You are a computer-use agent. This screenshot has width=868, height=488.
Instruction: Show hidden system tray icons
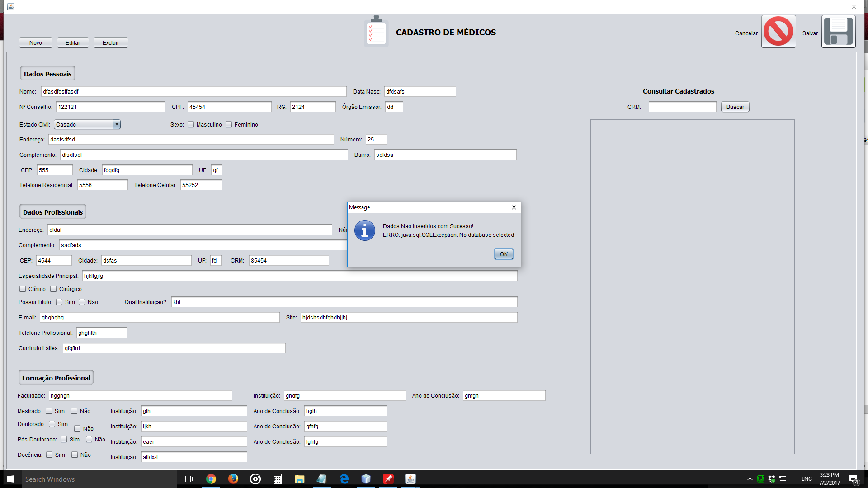[750, 479]
